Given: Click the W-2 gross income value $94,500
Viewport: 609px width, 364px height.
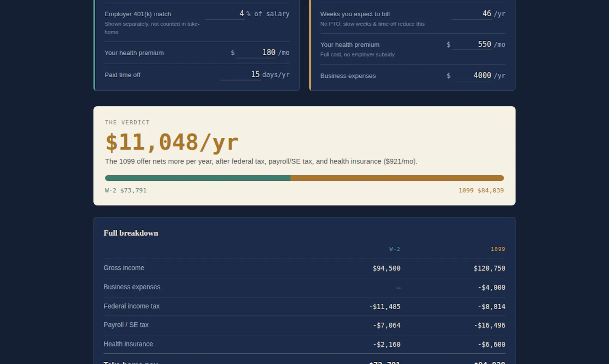Looking at the screenshot, I should pos(386,268).
